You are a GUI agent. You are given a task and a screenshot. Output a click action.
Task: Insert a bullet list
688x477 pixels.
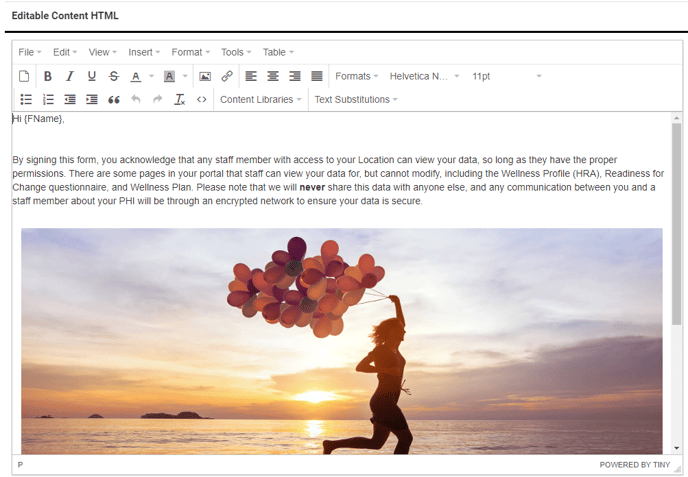click(25, 100)
